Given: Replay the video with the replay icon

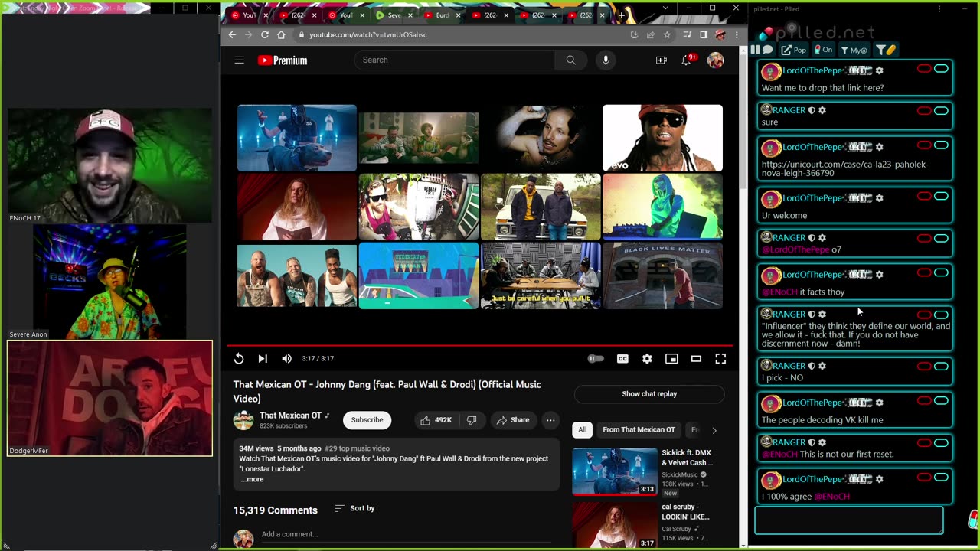Looking at the screenshot, I should pyautogui.click(x=239, y=358).
